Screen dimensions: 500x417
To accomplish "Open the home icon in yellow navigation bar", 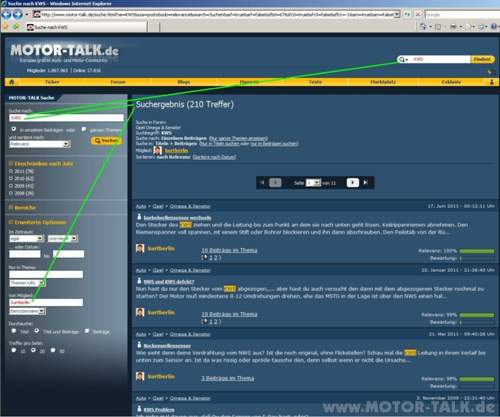I will tap(12, 82).
